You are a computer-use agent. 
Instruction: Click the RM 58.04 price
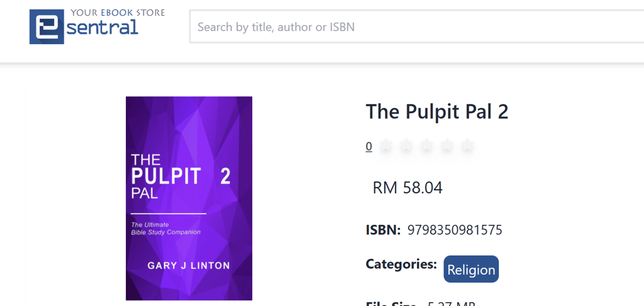point(408,188)
